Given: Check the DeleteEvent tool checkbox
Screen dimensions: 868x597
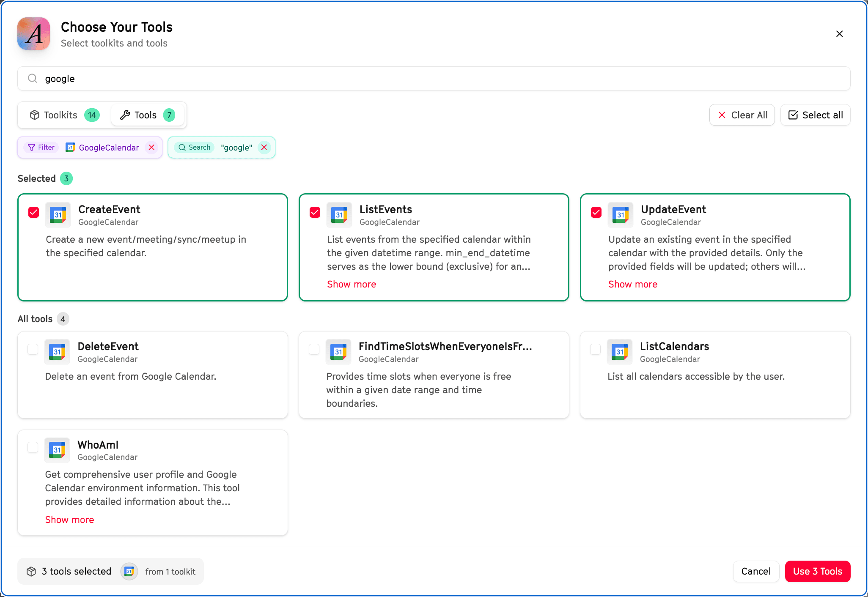Looking at the screenshot, I should [x=33, y=349].
